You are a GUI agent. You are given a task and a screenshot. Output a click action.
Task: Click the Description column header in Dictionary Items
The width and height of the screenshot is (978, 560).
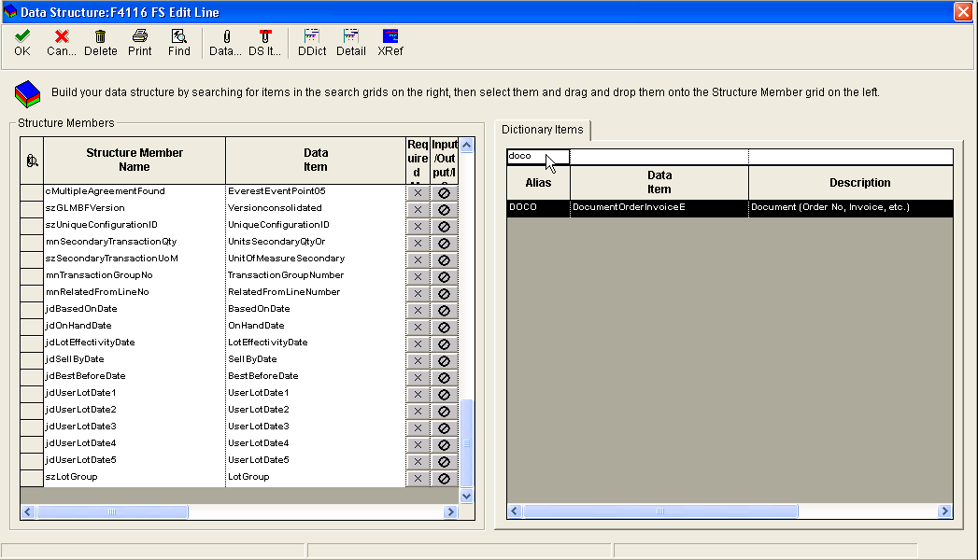pyautogui.click(x=851, y=183)
